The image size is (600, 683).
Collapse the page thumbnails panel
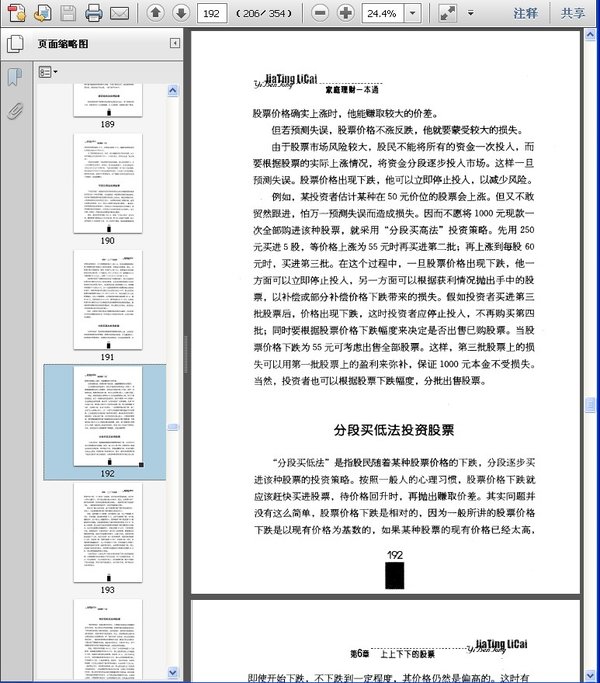tap(175, 43)
